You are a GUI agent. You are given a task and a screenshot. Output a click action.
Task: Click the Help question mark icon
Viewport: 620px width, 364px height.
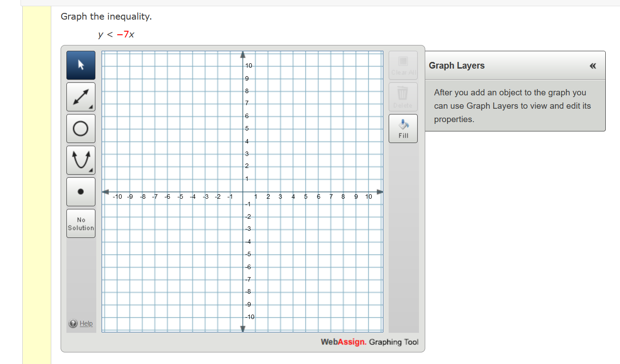click(x=73, y=323)
